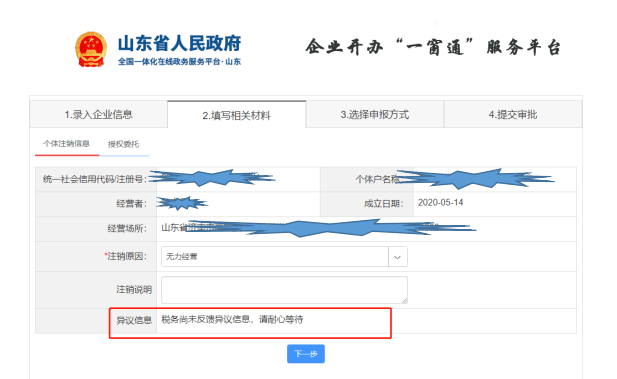Go to the 3.选择申报方式 step tab
The width and height of the screenshot is (617, 379).
point(375,115)
